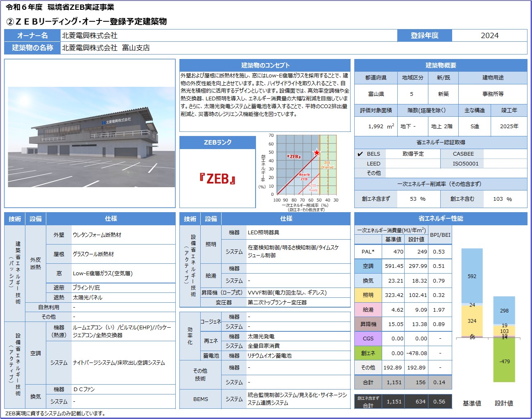Click the red star on ZEB chart
532x419 pixels.
317,153
